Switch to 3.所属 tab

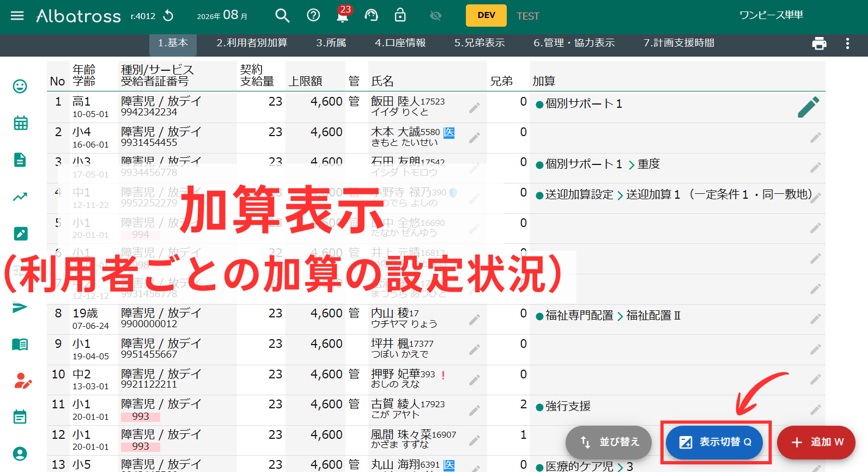pyautogui.click(x=331, y=43)
